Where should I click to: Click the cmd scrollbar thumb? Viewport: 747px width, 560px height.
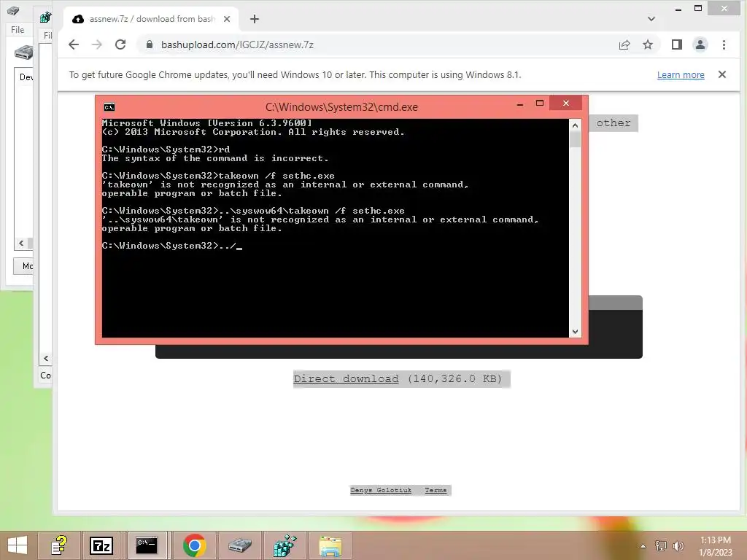(x=575, y=139)
